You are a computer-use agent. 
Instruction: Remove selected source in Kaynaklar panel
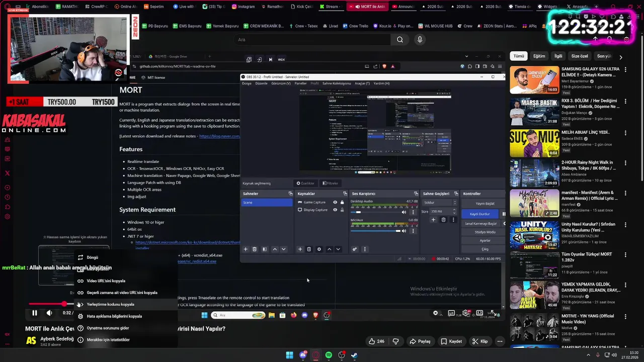click(x=309, y=249)
